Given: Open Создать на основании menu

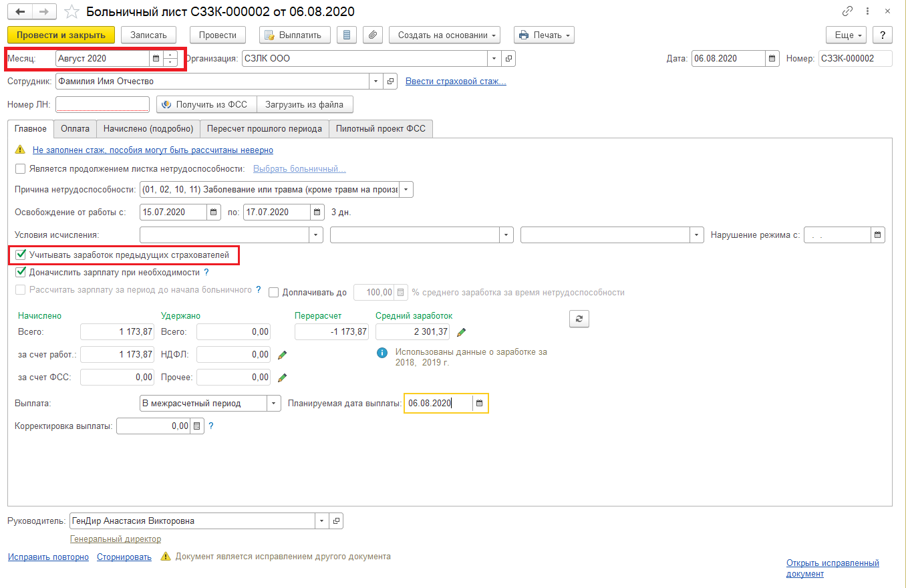Looking at the screenshot, I should coord(444,35).
